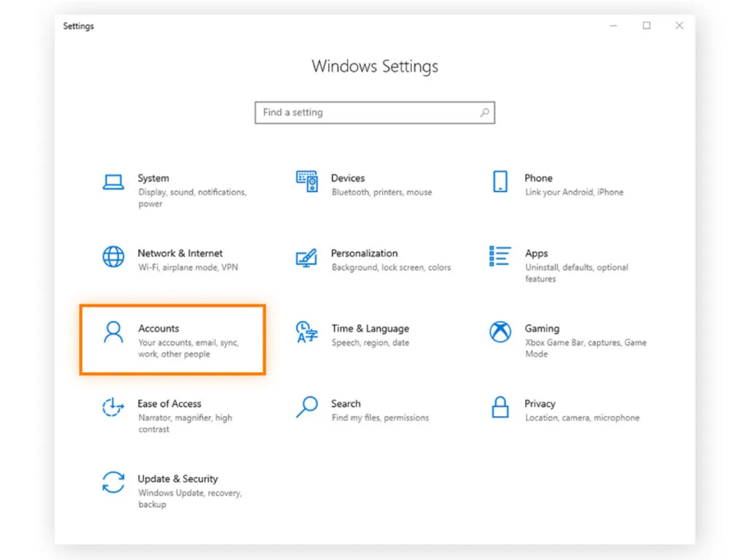This screenshot has height=560, width=748.
Task: Click the magnifier in the search box
Action: pos(484,112)
